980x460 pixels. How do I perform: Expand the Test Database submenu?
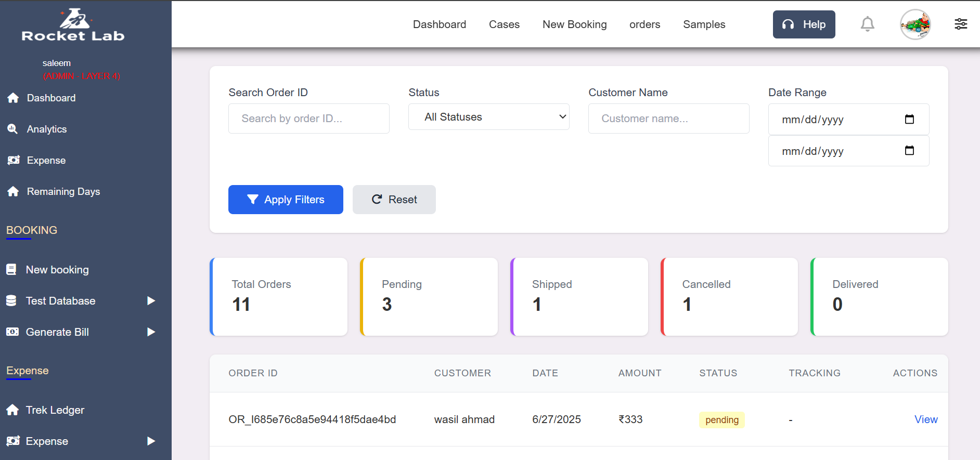click(x=151, y=301)
